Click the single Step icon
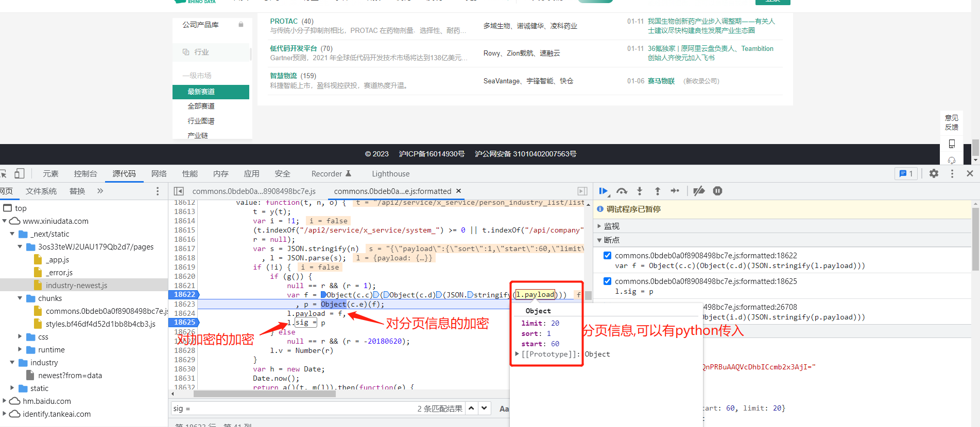The width and height of the screenshot is (980, 427). click(x=675, y=191)
